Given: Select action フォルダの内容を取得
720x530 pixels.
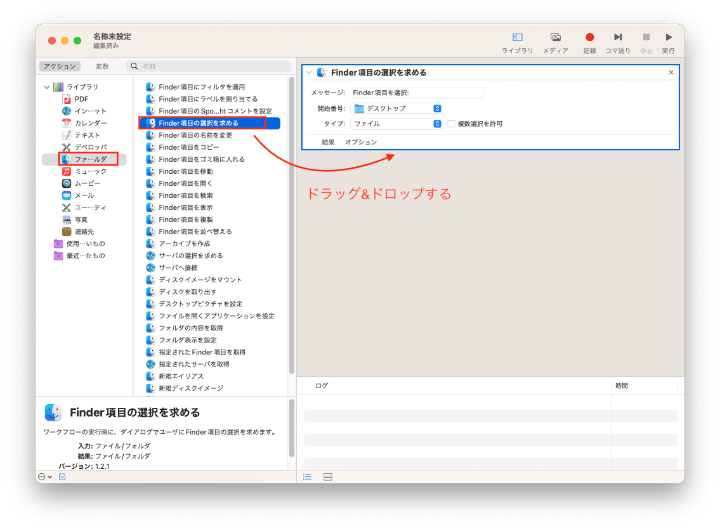Looking at the screenshot, I should pyautogui.click(x=185, y=328).
